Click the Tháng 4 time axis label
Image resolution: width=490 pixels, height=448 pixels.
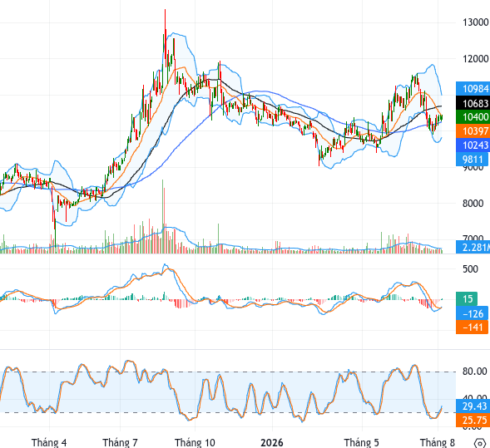49,442
